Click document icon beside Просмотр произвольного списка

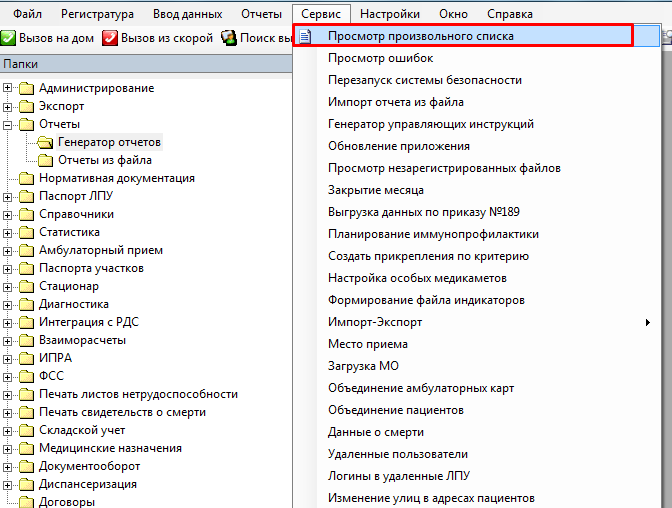305,36
